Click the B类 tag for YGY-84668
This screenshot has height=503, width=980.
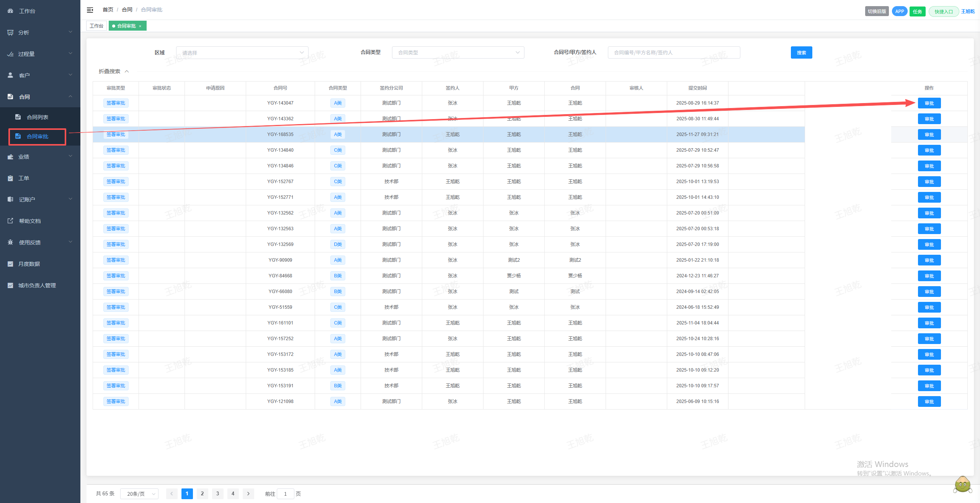(x=338, y=276)
